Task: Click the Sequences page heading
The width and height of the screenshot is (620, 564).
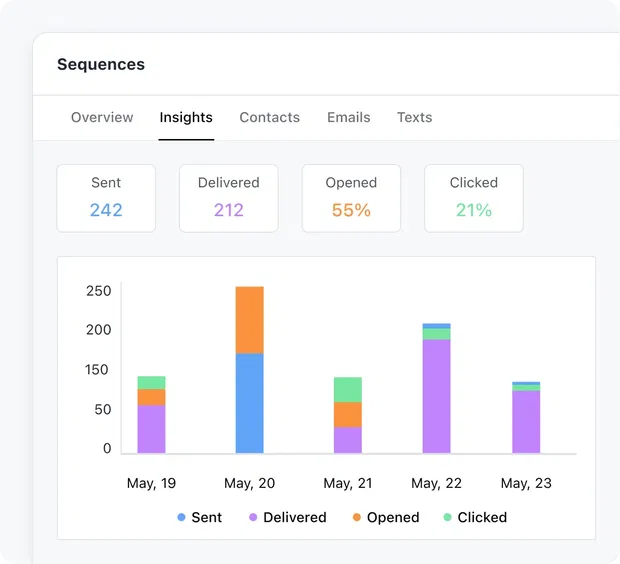Action: (x=101, y=64)
